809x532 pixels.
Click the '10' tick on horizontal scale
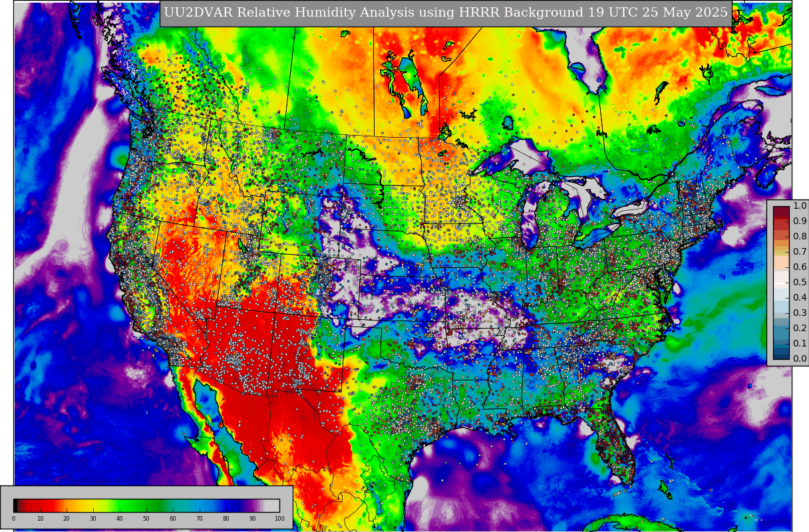click(40, 519)
